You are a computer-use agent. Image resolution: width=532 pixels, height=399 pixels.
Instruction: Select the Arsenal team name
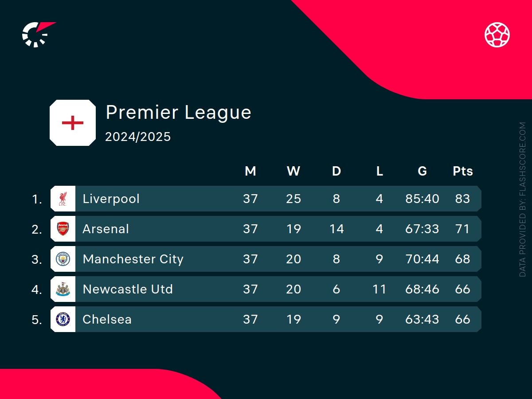click(x=106, y=229)
